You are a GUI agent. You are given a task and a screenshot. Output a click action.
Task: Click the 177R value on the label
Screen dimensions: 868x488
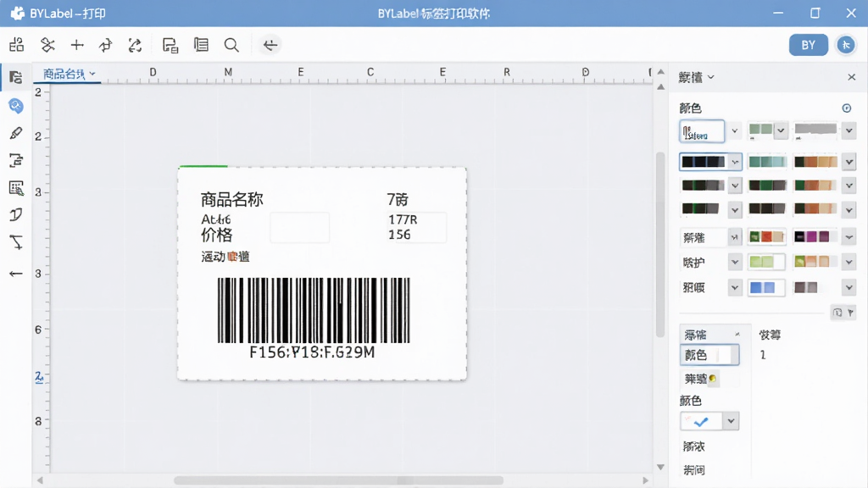click(403, 219)
